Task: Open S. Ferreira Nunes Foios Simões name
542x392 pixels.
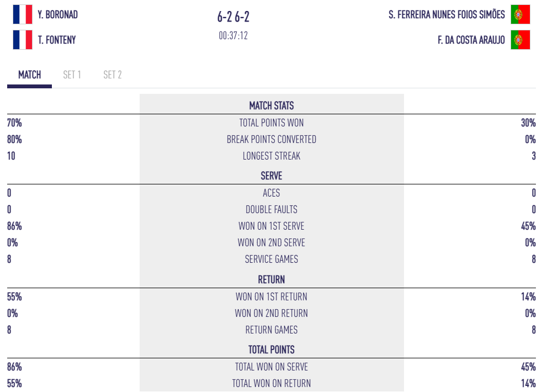Action: coord(447,15)
